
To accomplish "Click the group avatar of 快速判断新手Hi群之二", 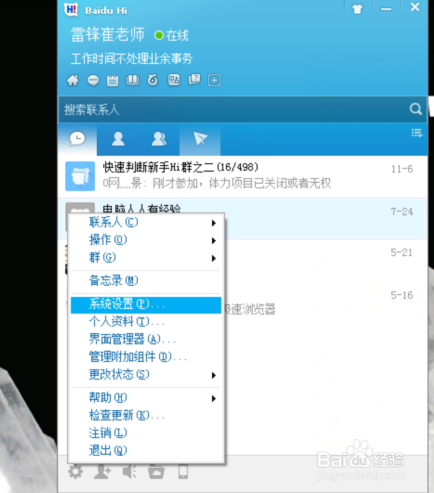I will click(80, 176).
